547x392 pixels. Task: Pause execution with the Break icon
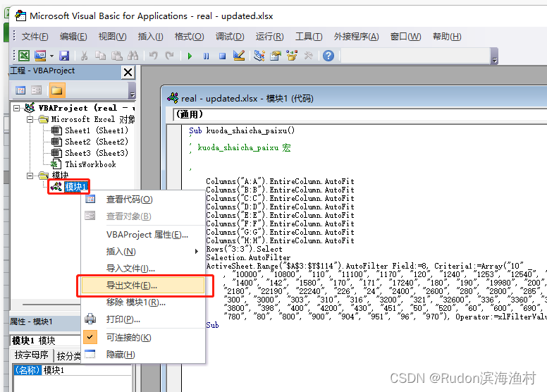(206, 56)
